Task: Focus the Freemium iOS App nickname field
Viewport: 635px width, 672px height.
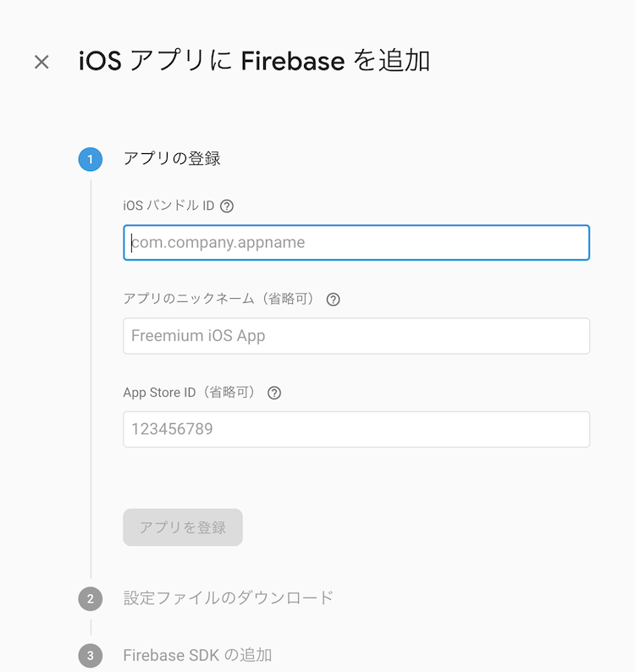Action: click(x=356, y=336)
